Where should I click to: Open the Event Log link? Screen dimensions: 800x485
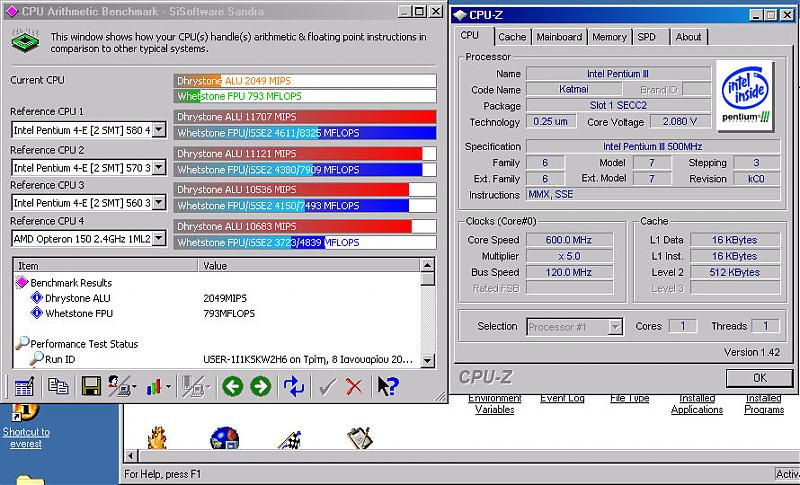(562, 398)
